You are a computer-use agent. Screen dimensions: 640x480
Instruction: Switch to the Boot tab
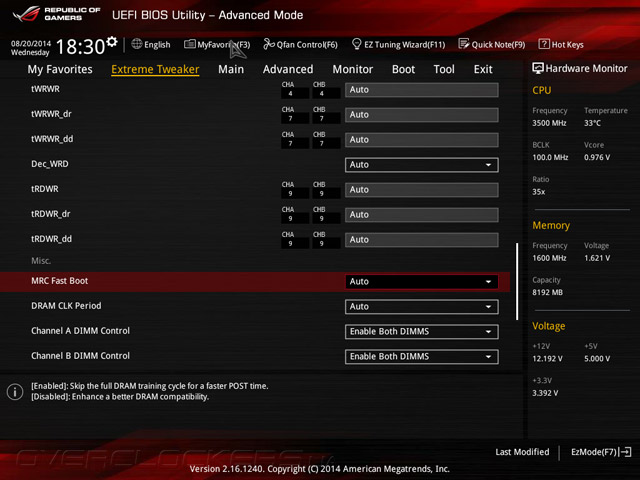pyautogui.click(x=403, y=69)
